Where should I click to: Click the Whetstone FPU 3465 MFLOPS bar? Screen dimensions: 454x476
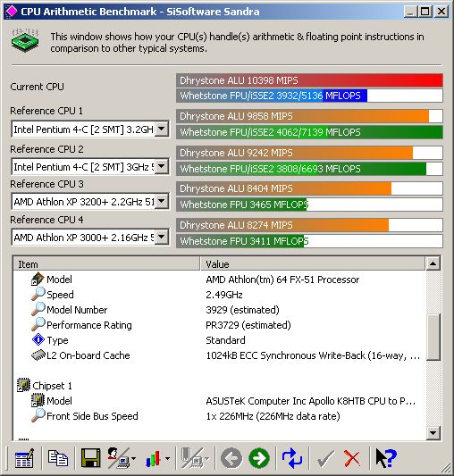tap(309, 205)
